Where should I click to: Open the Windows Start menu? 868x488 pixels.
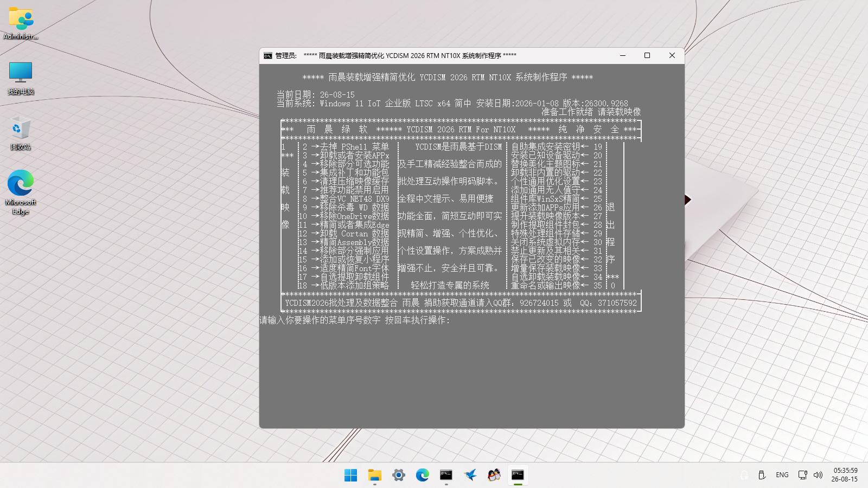pyautogui.click(x=351, y=476)
